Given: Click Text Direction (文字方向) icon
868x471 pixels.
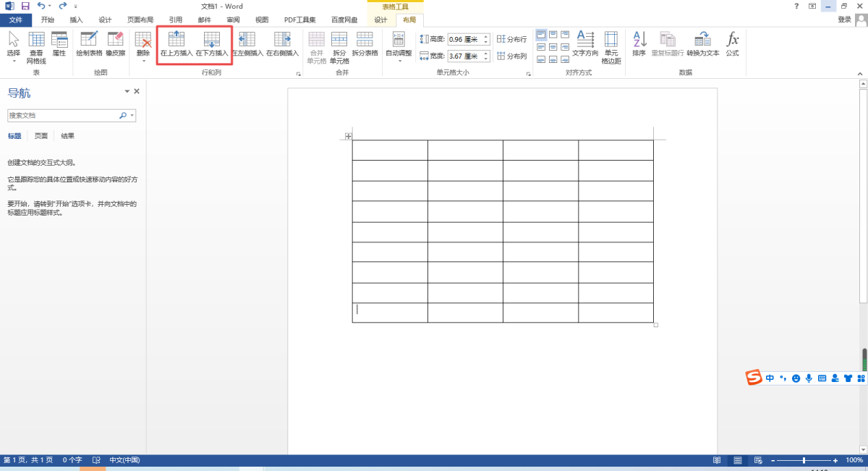Looking at the screenshot, I should pyautogui.click(x=585, y=43).
